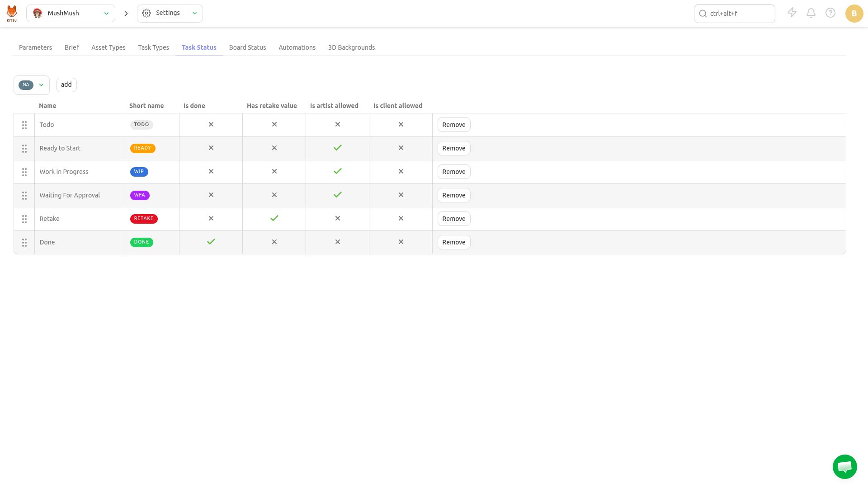Grab the drag handle for Retake row
This screenshot has width=868, height=488.
coord(24,219)
